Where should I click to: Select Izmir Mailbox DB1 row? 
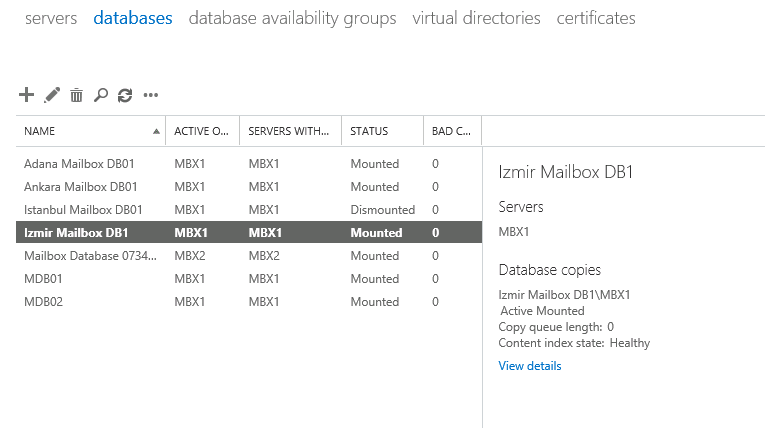pyautogui.click(x=249, y=232)
